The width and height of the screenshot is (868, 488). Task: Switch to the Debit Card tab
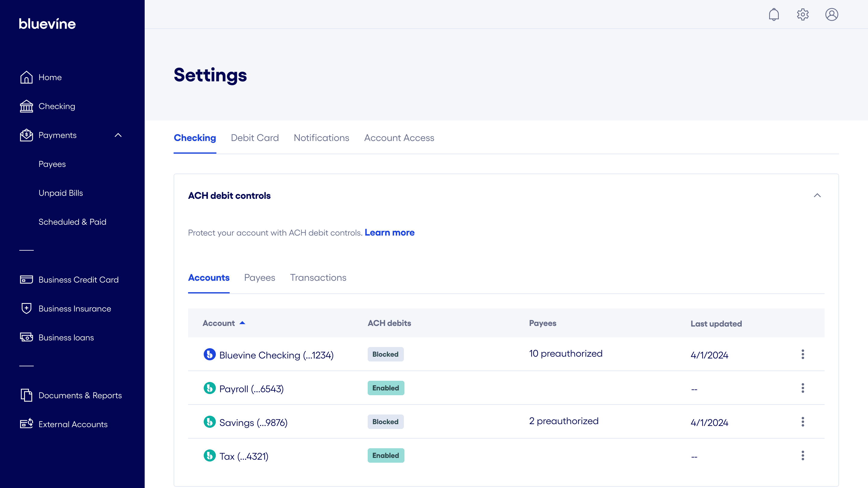coord(254,138)
